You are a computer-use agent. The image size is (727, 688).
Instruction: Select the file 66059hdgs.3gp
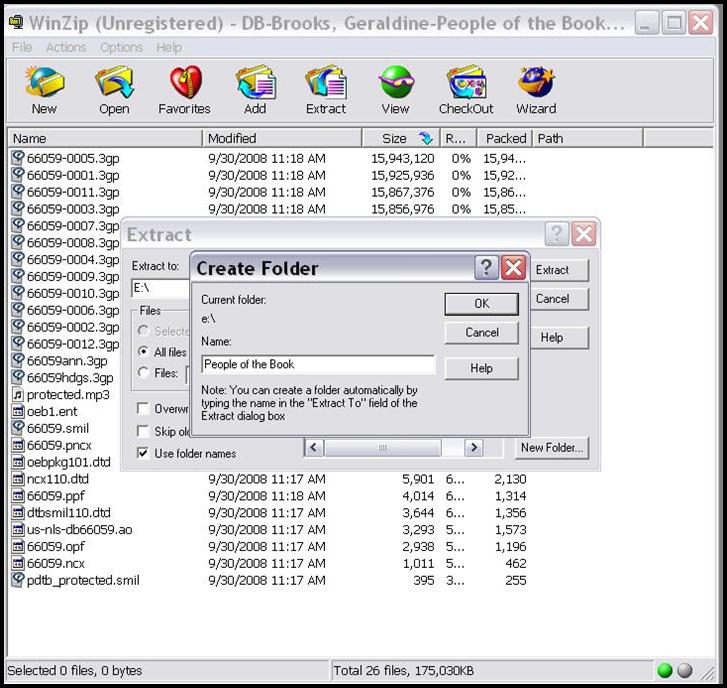tap(70, 377)
